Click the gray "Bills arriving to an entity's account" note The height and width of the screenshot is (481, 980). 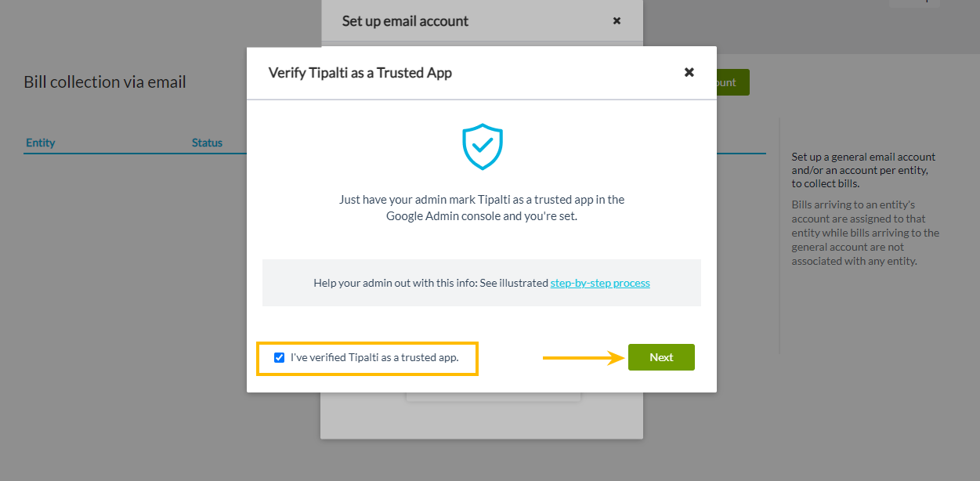tap(865, 233)
